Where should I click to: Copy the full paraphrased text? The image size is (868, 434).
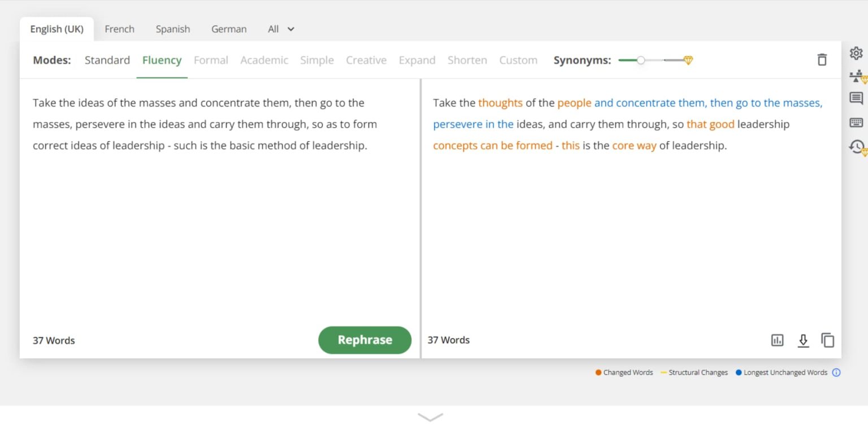point(827,340)
